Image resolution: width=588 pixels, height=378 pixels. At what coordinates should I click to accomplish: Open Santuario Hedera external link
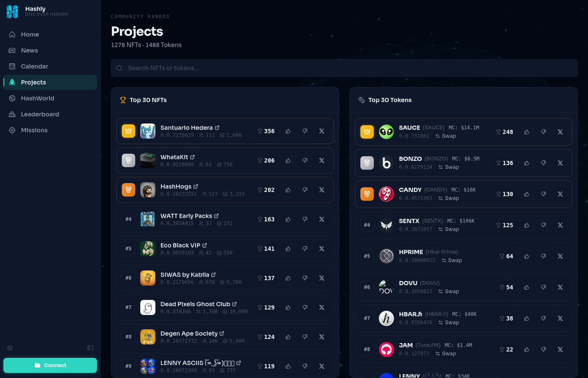217,128
